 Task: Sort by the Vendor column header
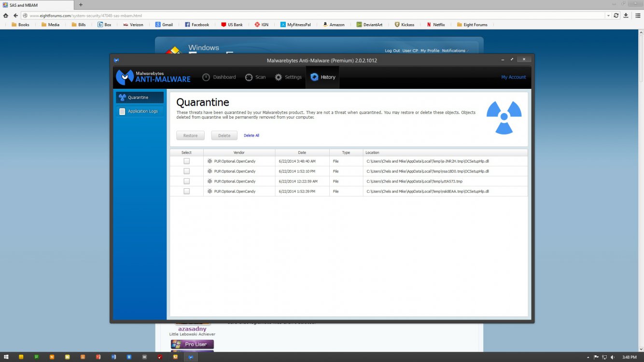click(239, 153)
